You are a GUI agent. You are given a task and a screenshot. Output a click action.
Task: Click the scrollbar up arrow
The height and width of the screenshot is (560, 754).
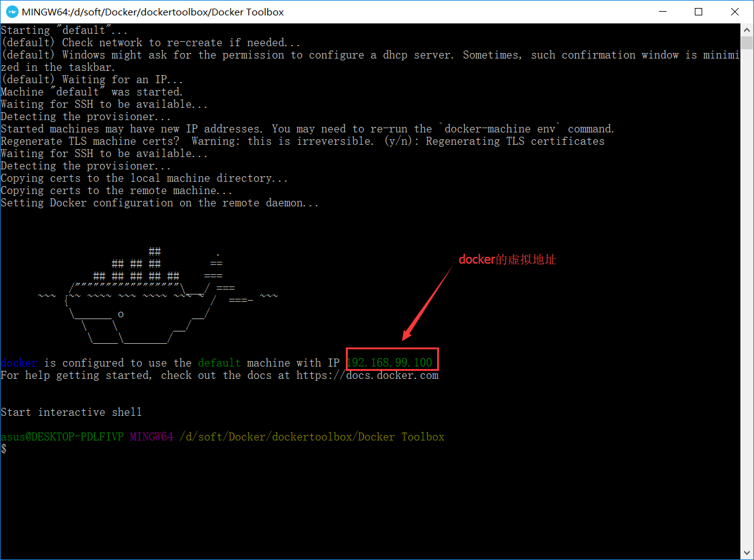click(747, 30)
